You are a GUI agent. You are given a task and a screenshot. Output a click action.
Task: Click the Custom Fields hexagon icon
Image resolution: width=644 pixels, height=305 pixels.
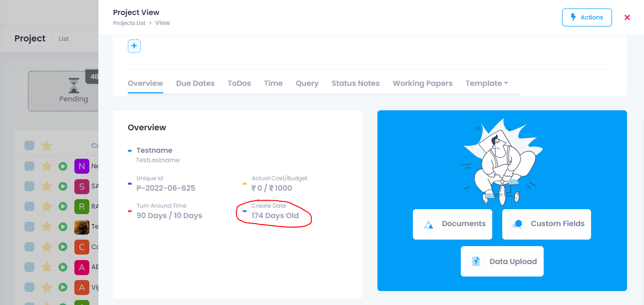coord(518,224)
